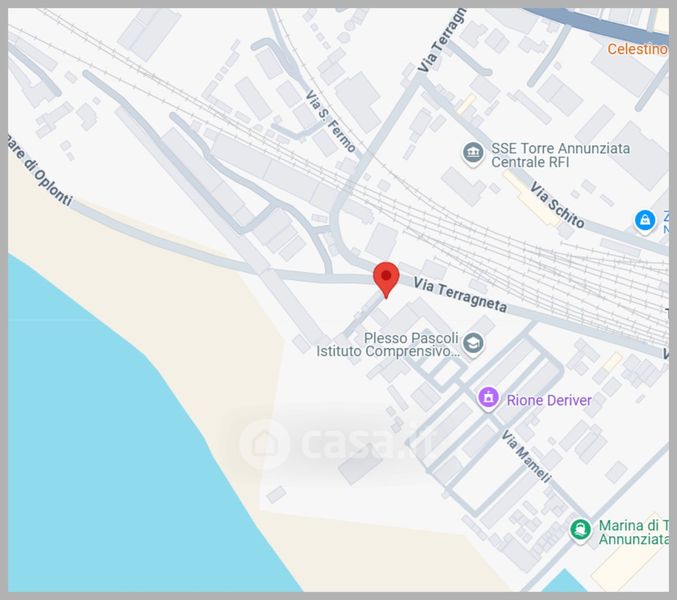Click the Via Mameli street label
The height and width of the screenshot is (600, 677).
click(x=526, y=457)
